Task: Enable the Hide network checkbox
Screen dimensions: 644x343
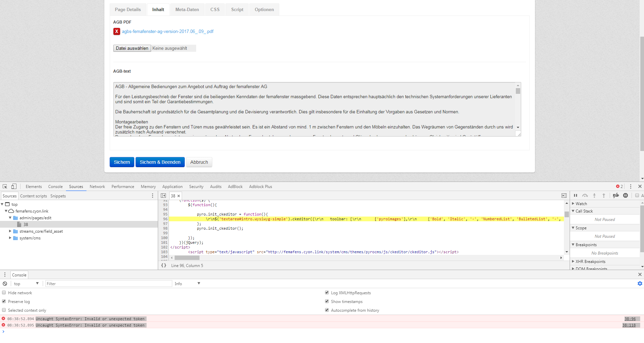Action: [x=4, y=293]
